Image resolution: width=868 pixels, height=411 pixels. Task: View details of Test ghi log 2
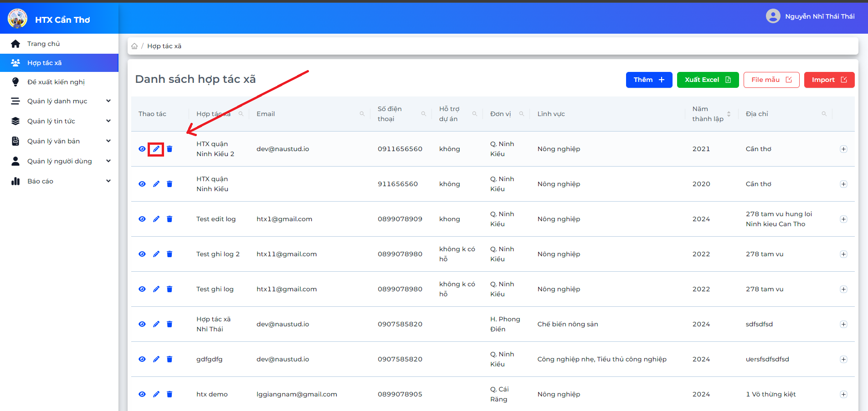tap(142, 254)
